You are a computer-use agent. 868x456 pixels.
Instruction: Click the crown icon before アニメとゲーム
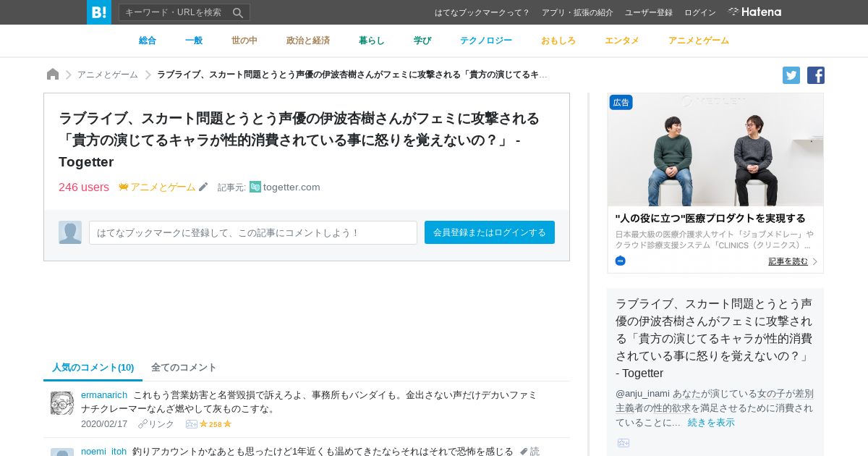[x=124, y=187]
